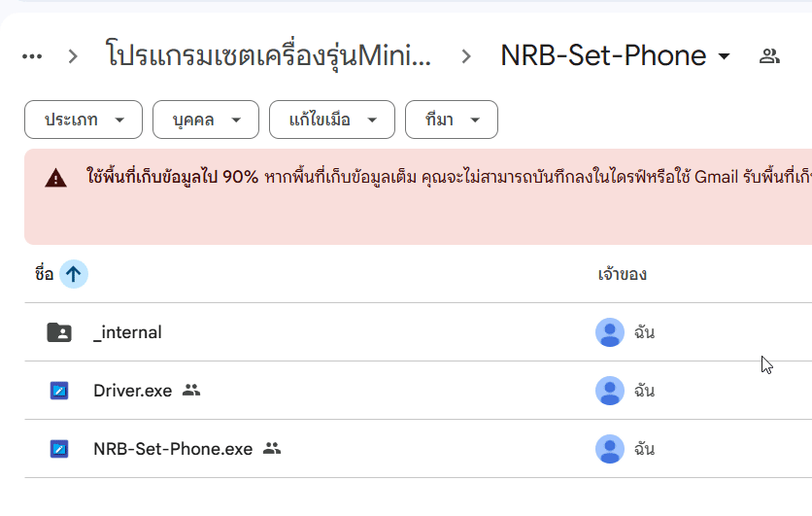Open the ประเภท type filter dropdown

(84, 120)
